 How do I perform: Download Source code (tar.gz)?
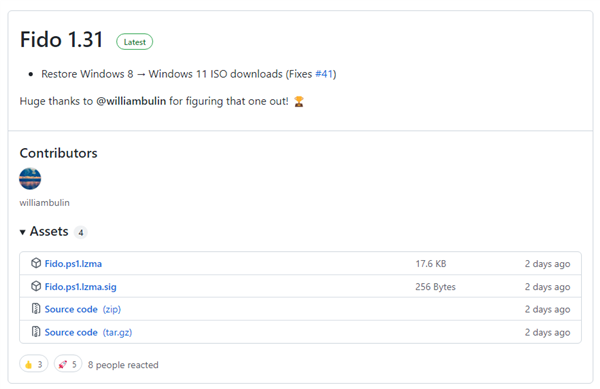[88, 332]
